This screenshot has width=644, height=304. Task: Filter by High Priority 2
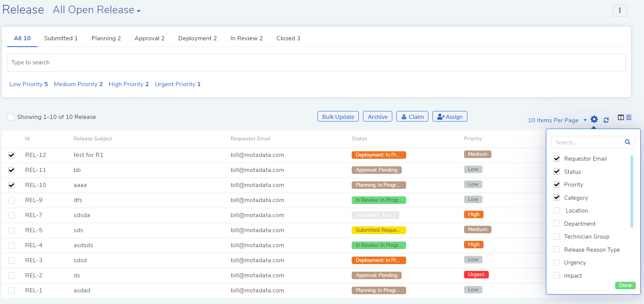point(128,84)
